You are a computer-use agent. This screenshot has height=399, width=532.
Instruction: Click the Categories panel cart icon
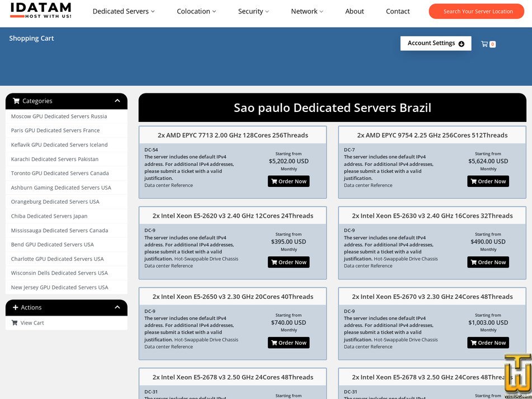tap(16, 101)
